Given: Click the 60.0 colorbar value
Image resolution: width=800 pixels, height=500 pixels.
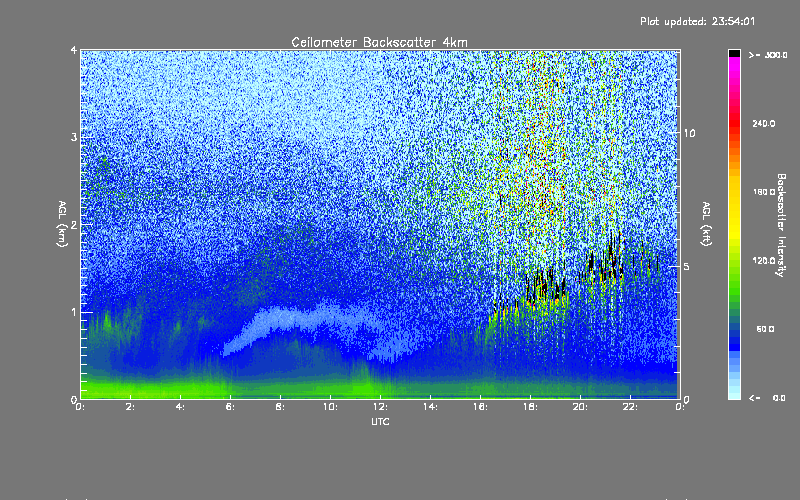Looking at the screenshot, I should point(765,330).
